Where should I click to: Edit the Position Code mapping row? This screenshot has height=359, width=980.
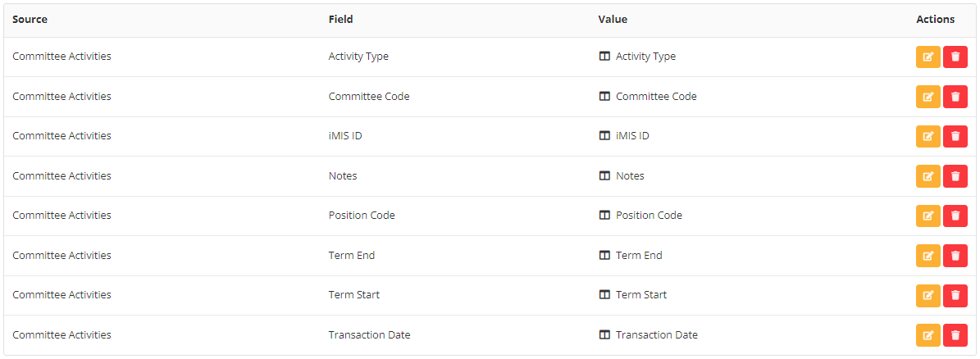(928, 216)
